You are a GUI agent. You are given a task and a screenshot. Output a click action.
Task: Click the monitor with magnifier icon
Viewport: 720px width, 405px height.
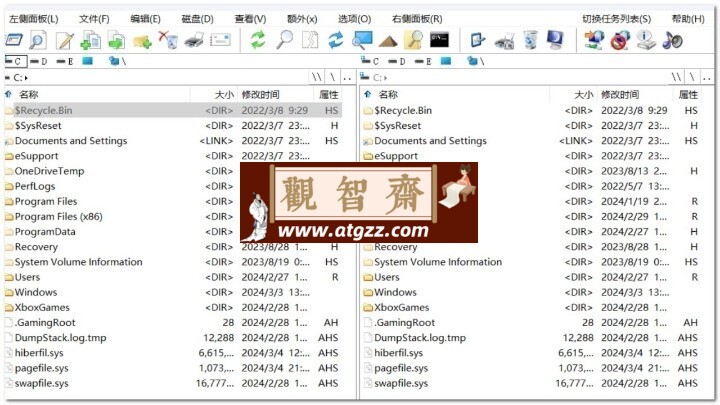[x=362, y=40]
